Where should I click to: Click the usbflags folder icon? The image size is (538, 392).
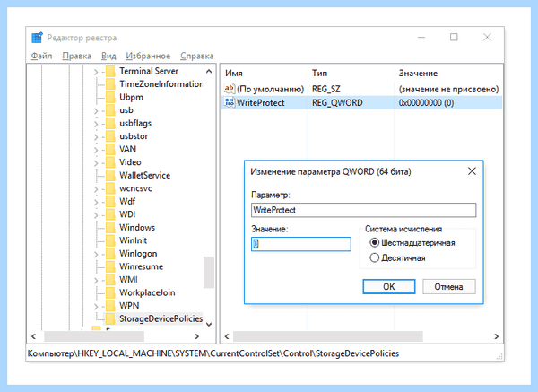[110, 123]
